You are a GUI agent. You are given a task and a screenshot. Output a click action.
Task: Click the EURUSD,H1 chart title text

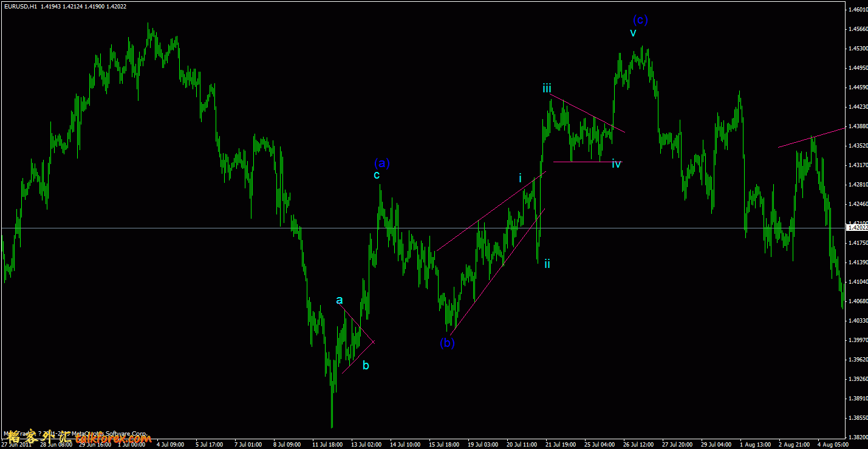coord(20,6)
